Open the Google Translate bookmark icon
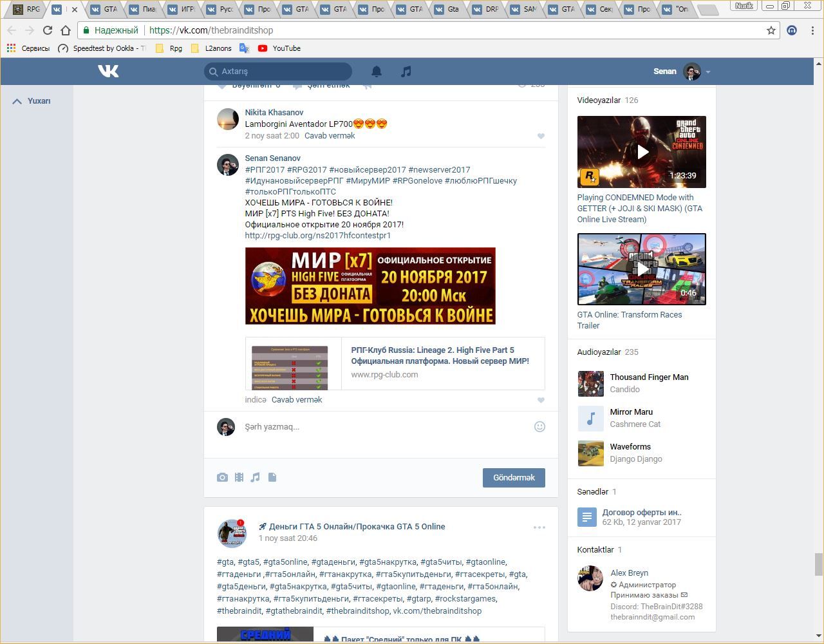This screenshot has width=824, height=644. (x=244, y=48)
